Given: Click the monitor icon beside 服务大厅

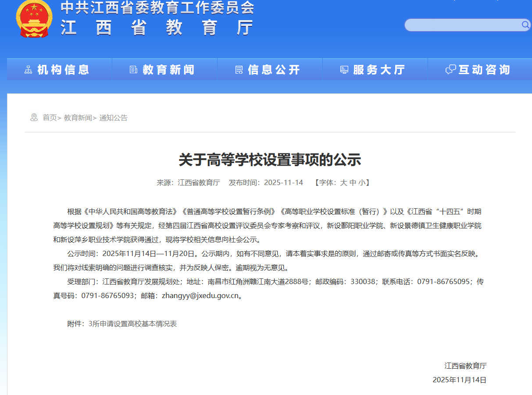Looking at the screenshot, I should click(344, 70).
